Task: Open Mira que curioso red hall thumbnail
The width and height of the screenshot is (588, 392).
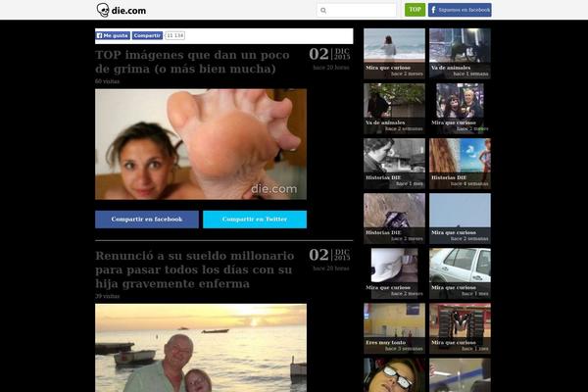Action: click(x=460, y=328)
